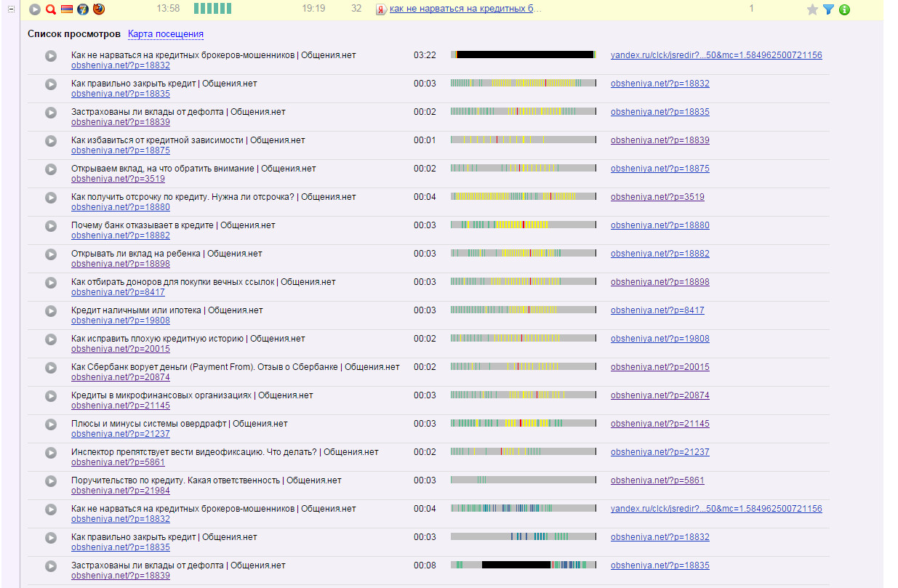Viewport: 898px width, 588px height.
Task: Click duration '03:22' in first row
Action: [x=425, y=55]
